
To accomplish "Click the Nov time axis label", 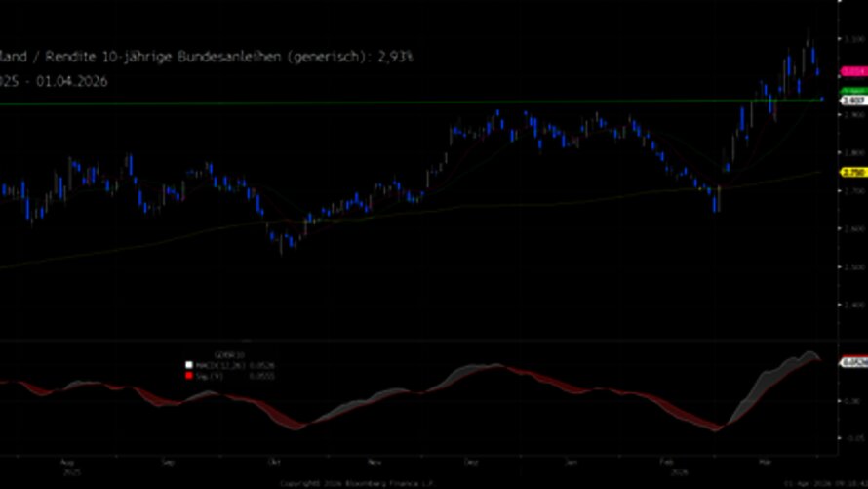I will [x=375, y=457].
